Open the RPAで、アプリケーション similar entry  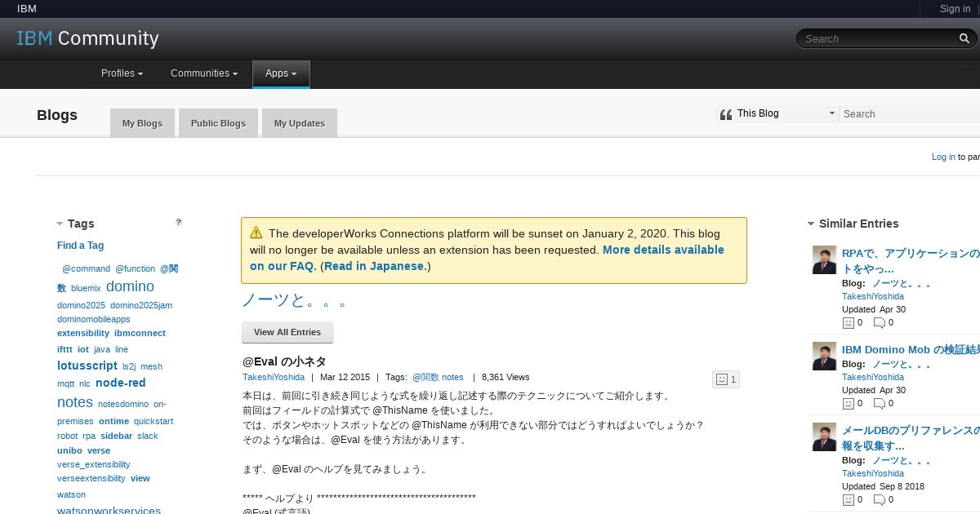point(911,261)
